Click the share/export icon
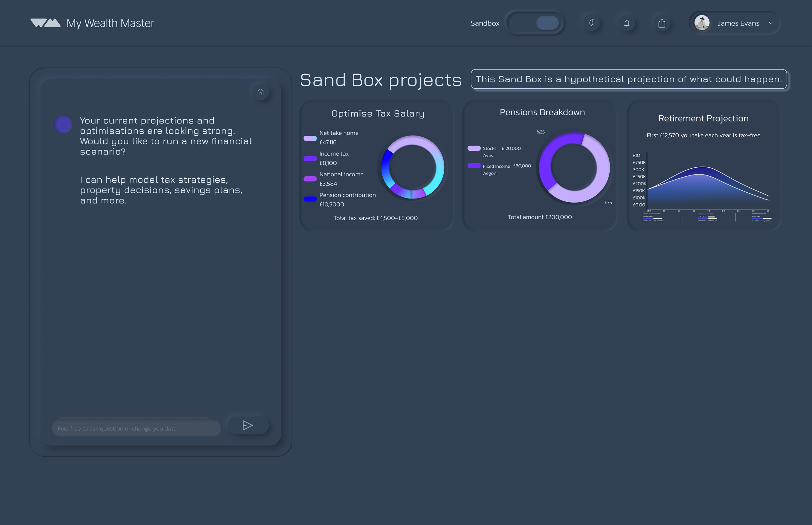Viewport: 812px width, 525px height. click(x=662, y=23)
